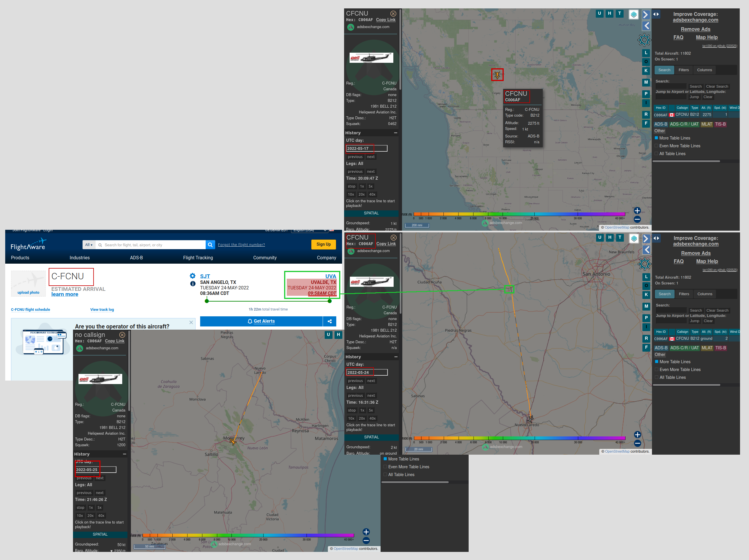
Task: Collapse the History section in the 2022-05-17 panel
Action: [395, 133]
